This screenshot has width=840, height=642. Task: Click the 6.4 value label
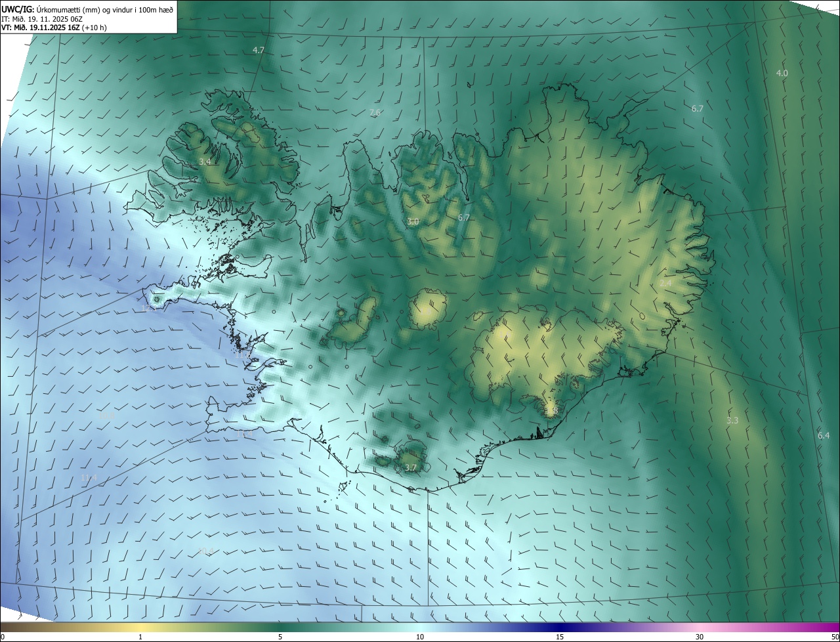[824, 435]
